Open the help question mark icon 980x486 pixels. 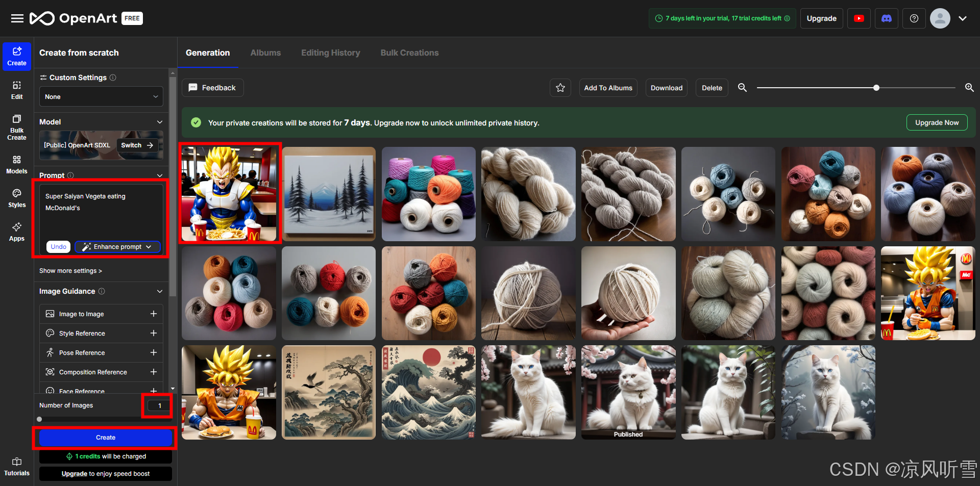pos(914,18)
